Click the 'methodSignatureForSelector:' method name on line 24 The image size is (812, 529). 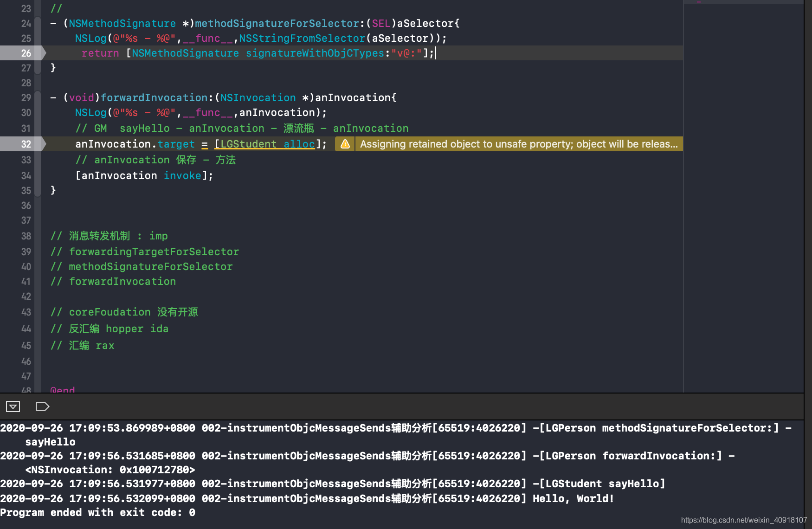pos(280,23)
